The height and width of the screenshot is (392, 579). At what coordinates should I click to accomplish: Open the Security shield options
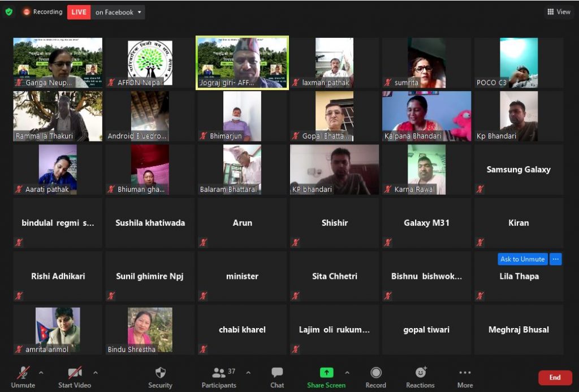click(x=160, y=373)
